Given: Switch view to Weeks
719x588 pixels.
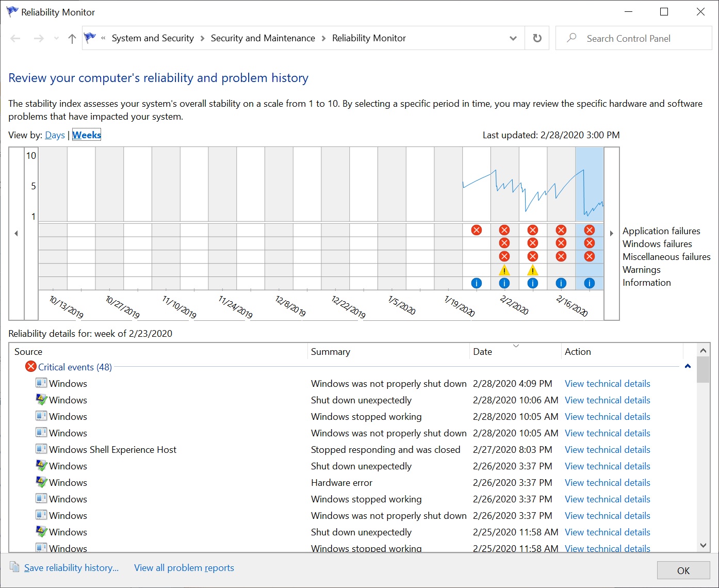Looking at the screenshot, I should tap(87, 135).
